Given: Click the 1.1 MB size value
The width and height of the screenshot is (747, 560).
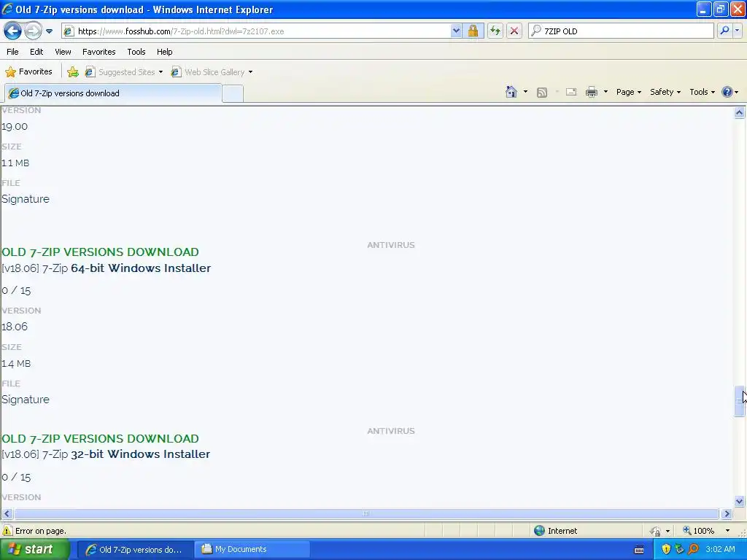Looking at the screenshot, I should point(15,163).
